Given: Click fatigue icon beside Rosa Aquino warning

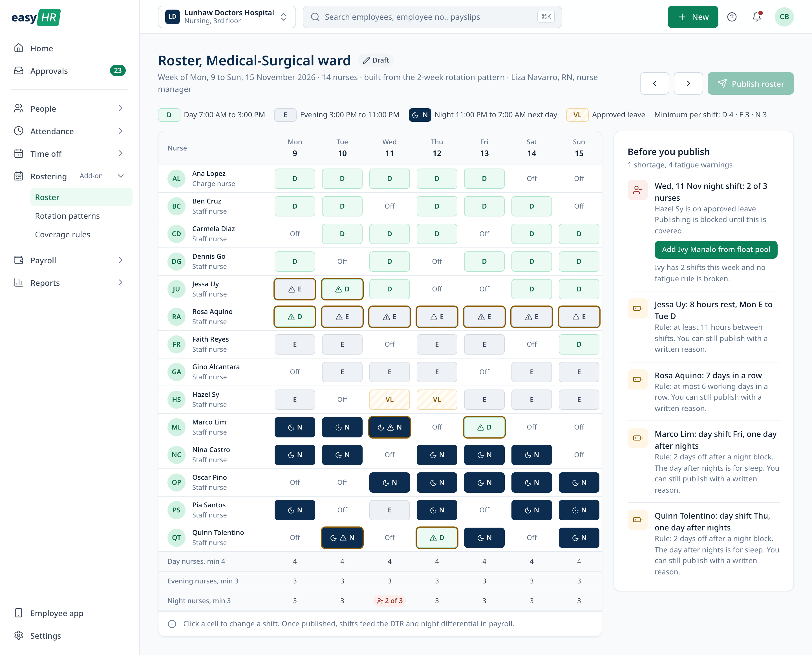Looking at the screenshot, I should (x=637, y=379).
